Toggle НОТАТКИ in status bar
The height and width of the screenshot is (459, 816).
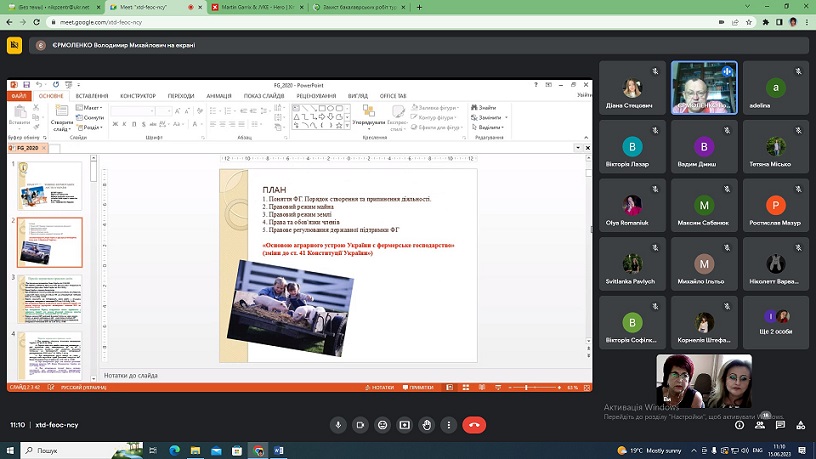[379, 388]
